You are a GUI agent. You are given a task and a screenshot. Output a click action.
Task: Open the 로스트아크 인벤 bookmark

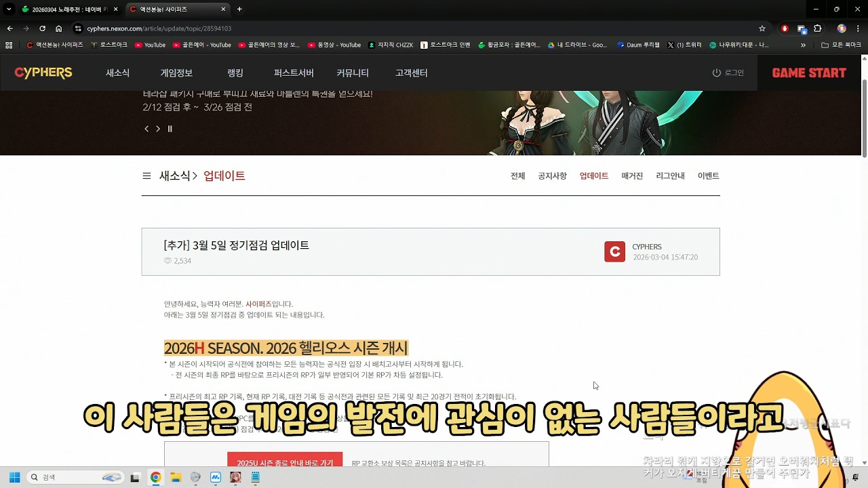[446, 45]
